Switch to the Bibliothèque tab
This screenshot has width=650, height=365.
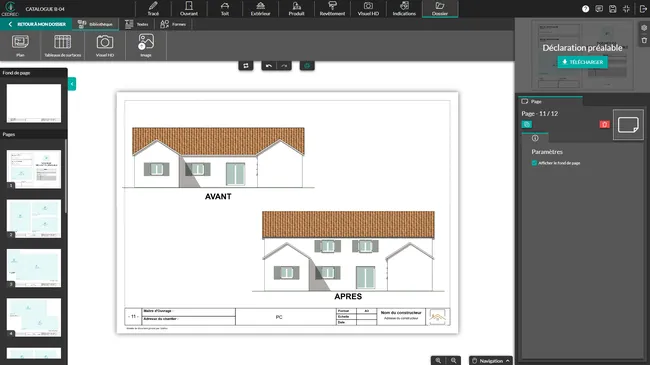point(95,24)
